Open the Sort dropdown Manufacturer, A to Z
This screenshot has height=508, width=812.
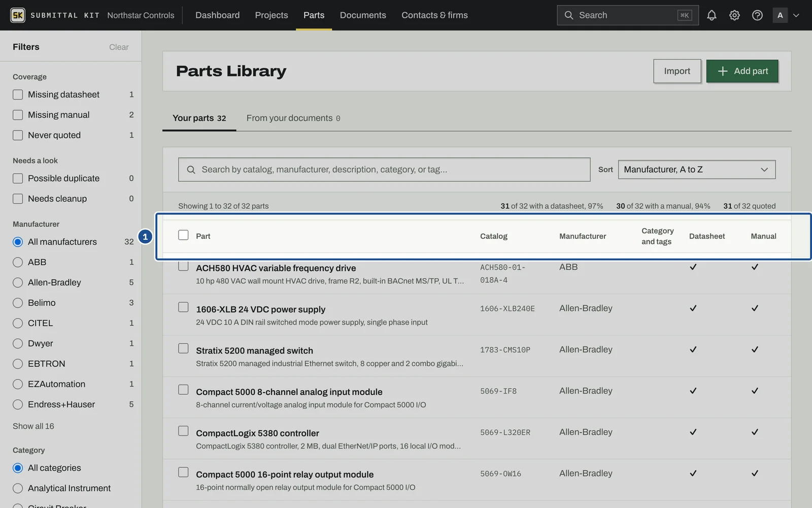coord(697,170)
